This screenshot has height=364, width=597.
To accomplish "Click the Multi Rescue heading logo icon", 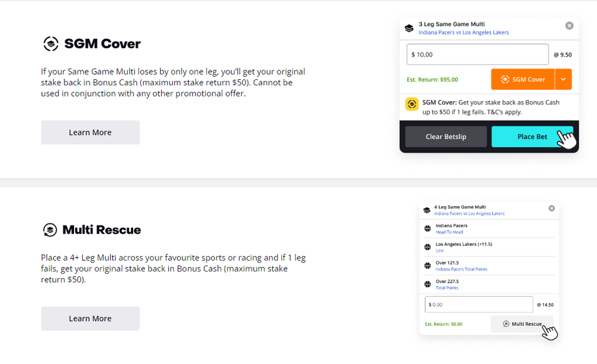I will point(50,230).
